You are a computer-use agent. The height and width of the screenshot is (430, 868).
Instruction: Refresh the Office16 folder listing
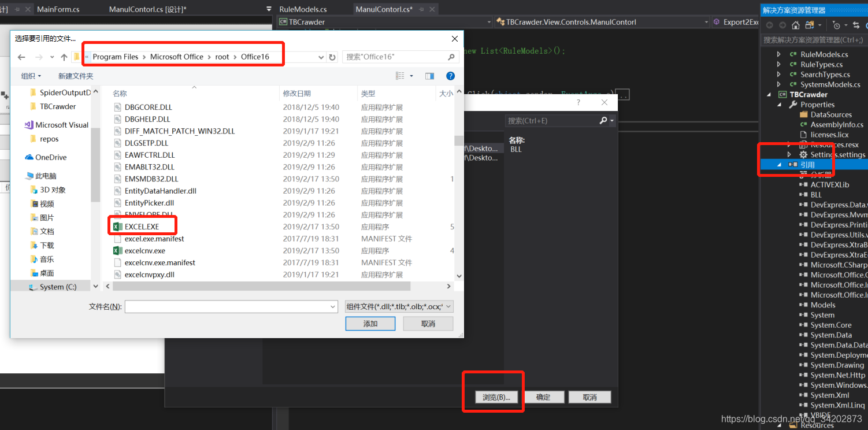(x=332, y=57)
